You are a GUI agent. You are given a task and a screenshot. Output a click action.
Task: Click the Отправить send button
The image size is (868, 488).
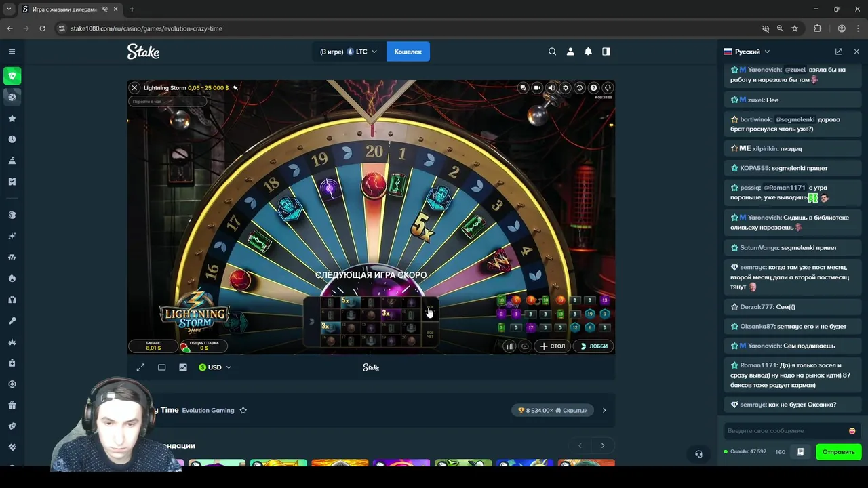[x=839, y=452]
